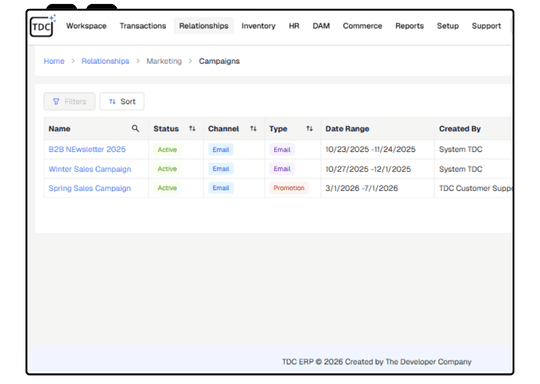Open the Reports menu
This screenshot has width=540, height=384.
(409, 26)
